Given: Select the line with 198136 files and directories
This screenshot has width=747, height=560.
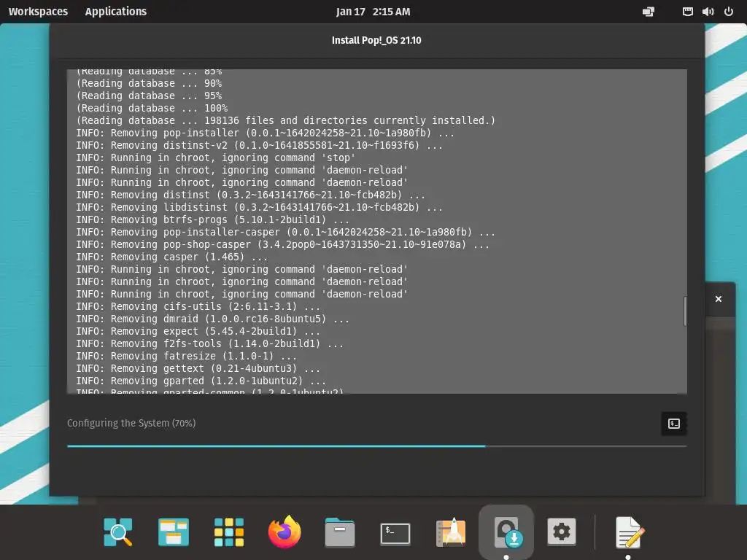Looking at the screenshot, I should 286,120.
